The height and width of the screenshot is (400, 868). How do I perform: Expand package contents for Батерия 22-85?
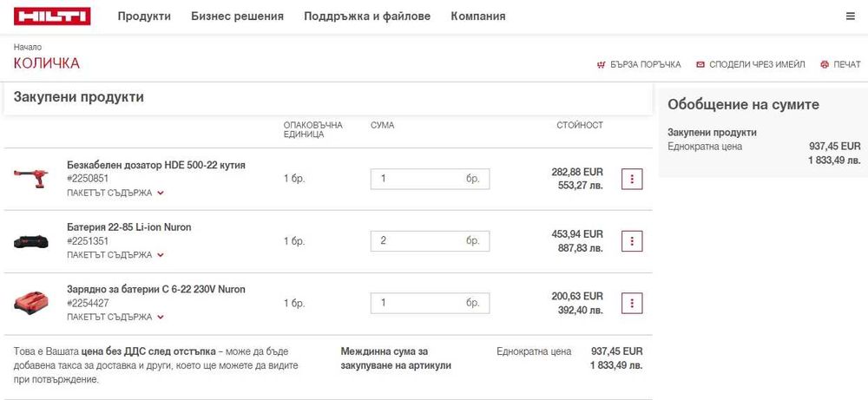point(115,255)
